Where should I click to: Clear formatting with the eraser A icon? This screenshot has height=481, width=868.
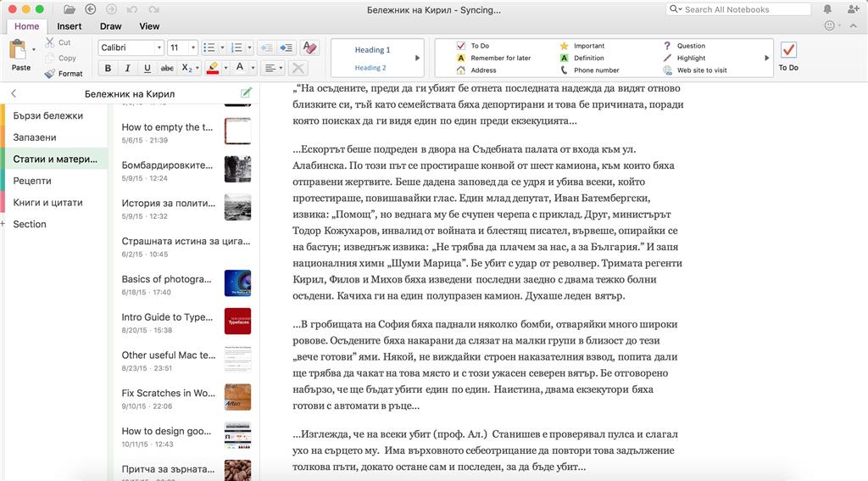pyautogui.click(x=309, y=48)
